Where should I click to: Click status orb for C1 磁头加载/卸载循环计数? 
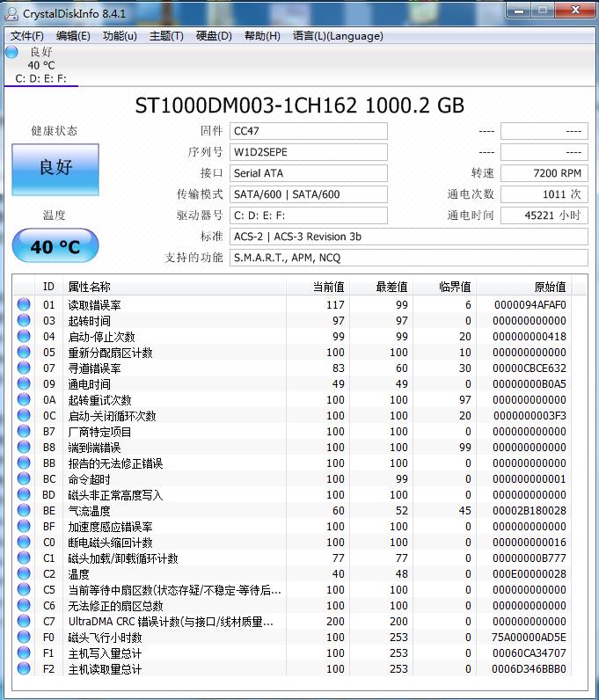tap(24, 558)
